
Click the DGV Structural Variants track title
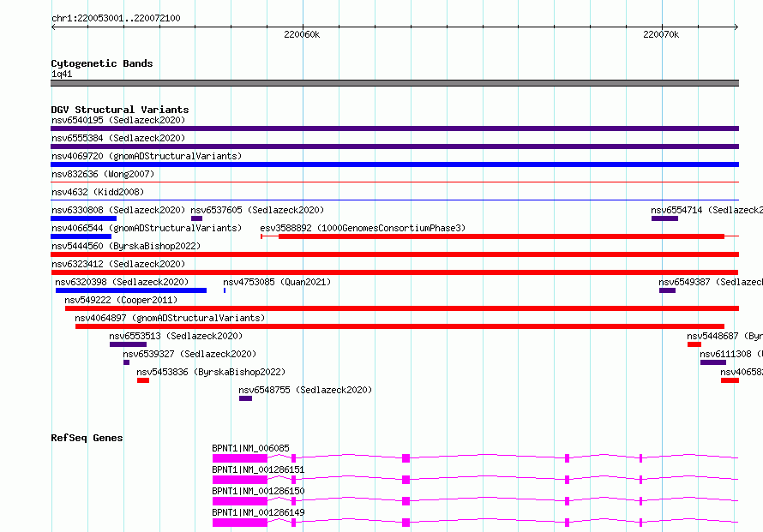click(x=120, y=110)
